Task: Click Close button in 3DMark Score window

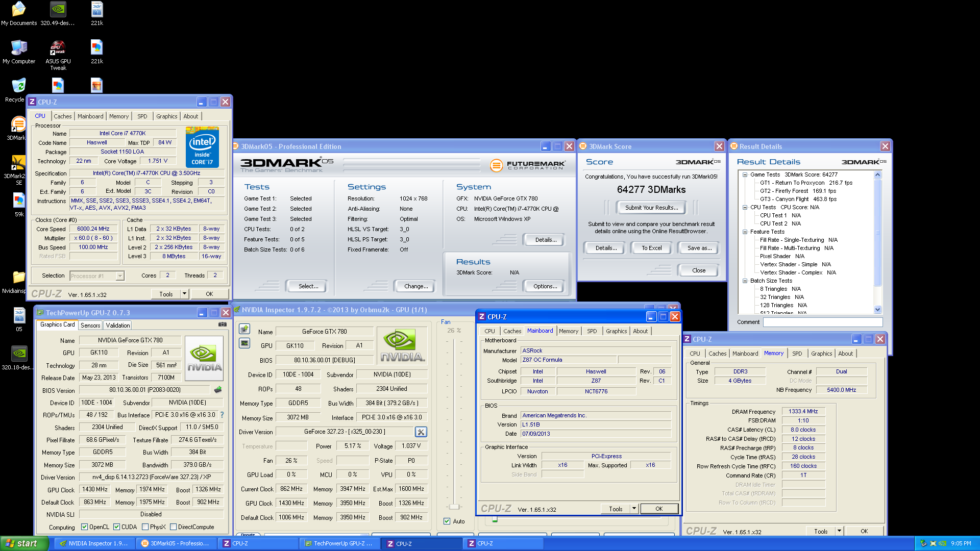Action: tap(699, 270)
